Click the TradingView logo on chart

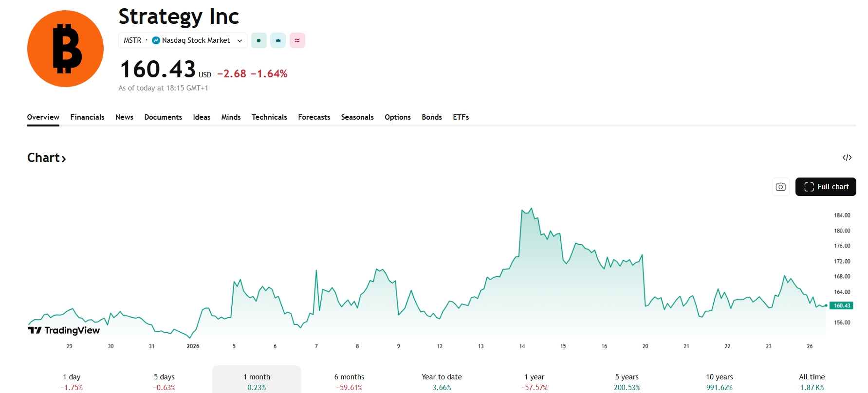point(64,330)
